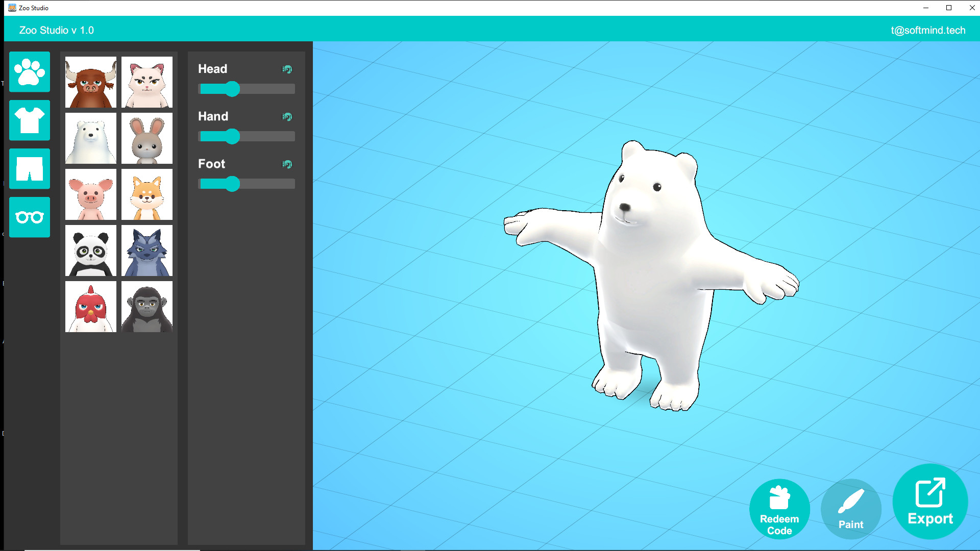Adjust the Foot size slider
Screen dimensions: 980x551
click(x=232, y=184)
